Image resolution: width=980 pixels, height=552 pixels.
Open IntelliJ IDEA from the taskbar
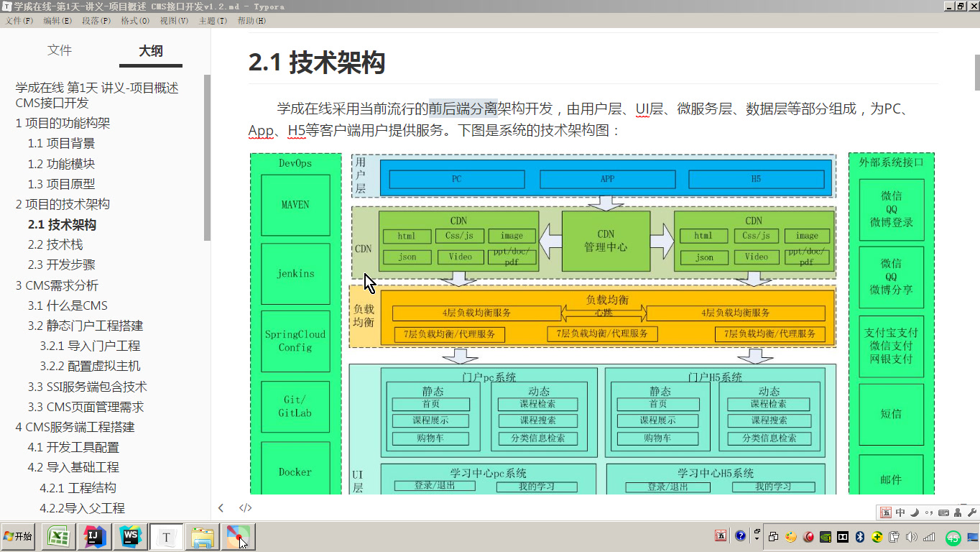point(95,537)
